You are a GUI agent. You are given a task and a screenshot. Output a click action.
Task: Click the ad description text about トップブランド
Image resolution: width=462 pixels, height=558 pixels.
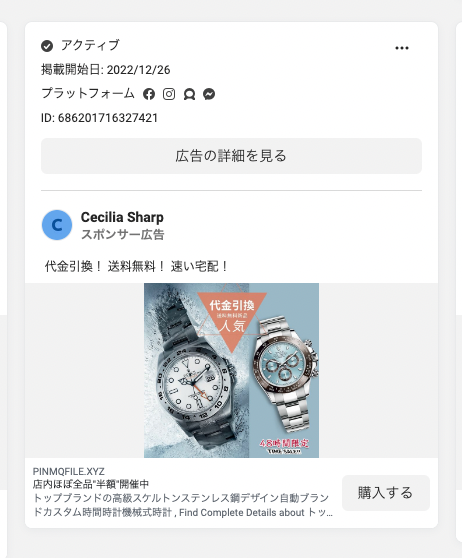[183, 505]
